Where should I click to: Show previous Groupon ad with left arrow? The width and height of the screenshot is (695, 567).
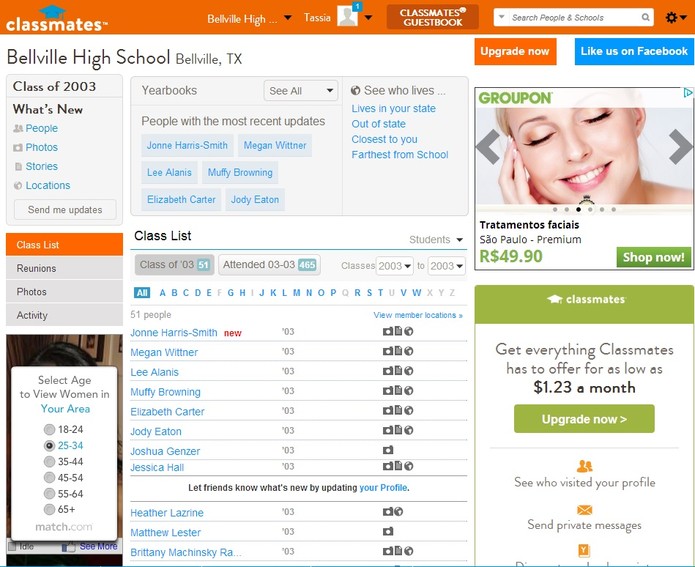pyautogui.click(x=488, y=147)
